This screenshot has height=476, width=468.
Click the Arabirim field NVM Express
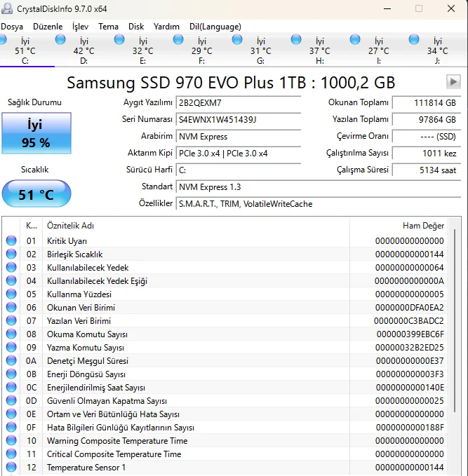pos(239,137)
